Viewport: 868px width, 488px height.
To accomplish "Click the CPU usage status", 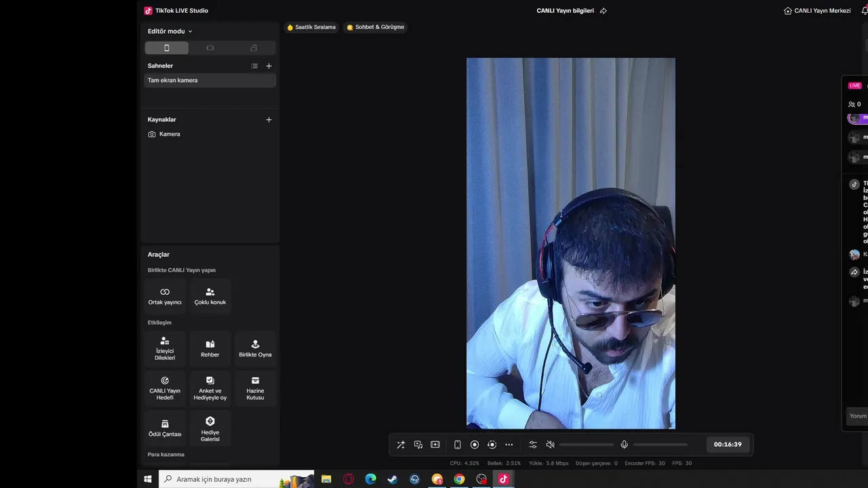I will click(465, 464).
